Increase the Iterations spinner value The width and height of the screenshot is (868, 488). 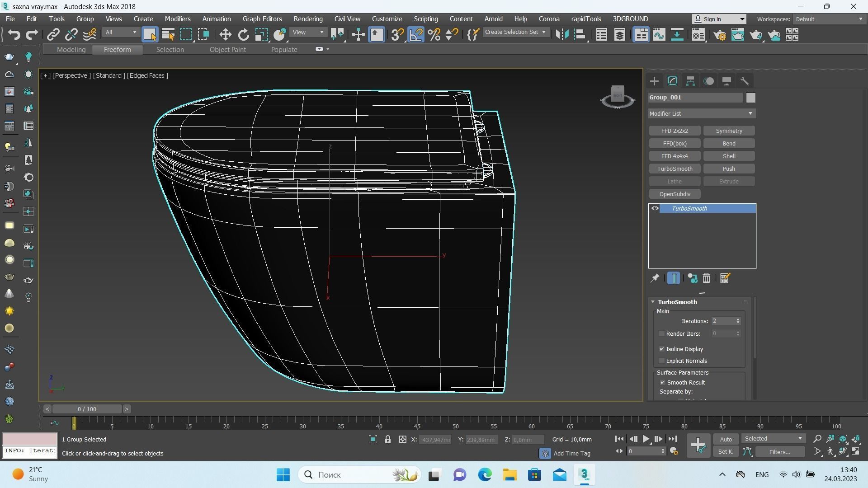coord(738,319)
